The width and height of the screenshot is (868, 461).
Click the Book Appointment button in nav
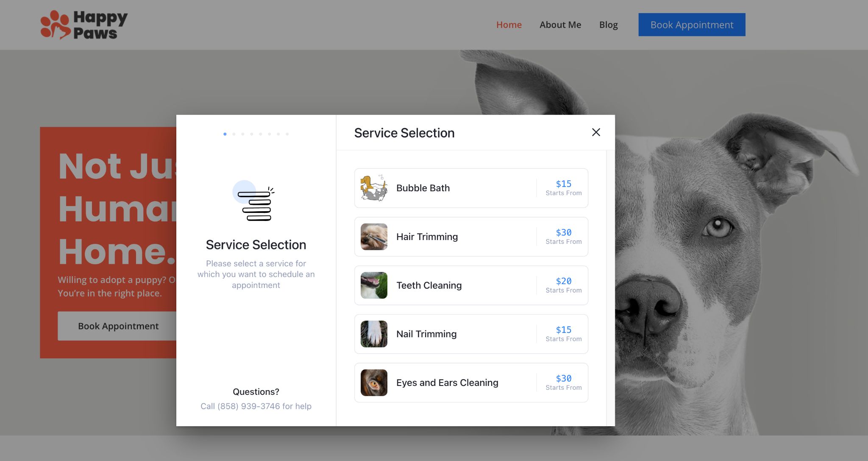point(691,24)
